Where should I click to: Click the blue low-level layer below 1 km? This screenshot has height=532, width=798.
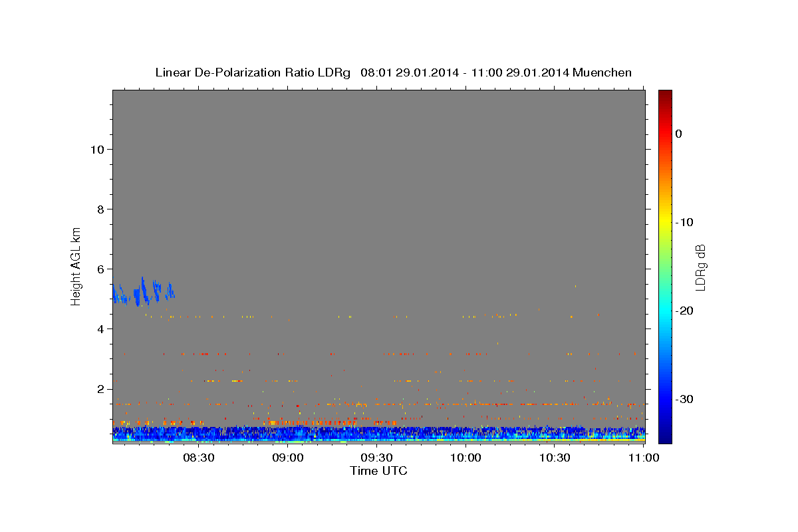click(x=378, y=433)
